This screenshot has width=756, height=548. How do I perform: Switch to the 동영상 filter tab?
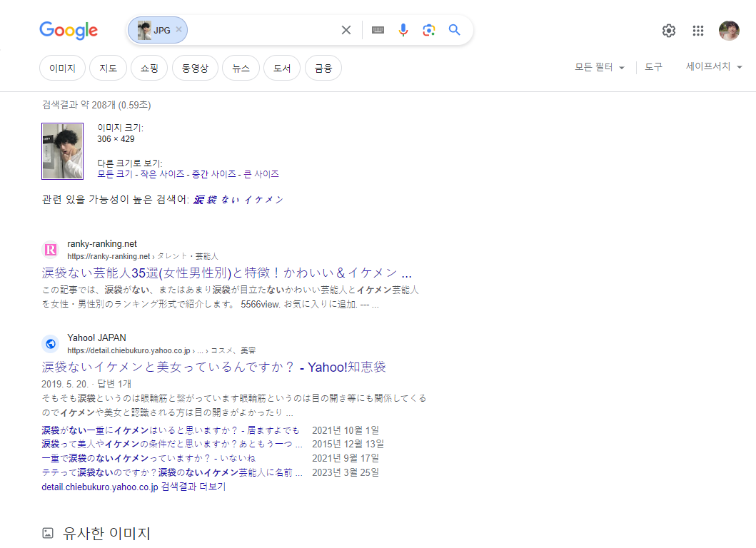(x=195, y=68)
